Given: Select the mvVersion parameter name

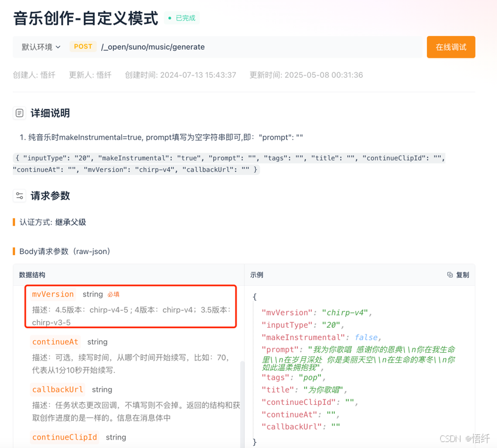Looking at the screenshot, I should click(53, 294).
